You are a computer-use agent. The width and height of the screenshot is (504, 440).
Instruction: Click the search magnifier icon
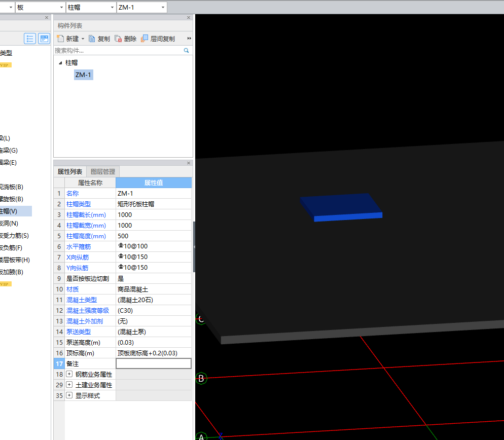[186, 51]
